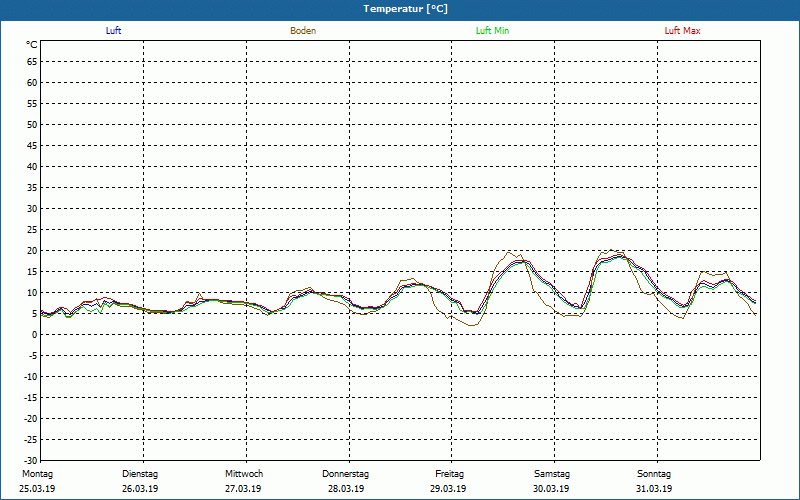Select the 55 y-axis value
The height and width of the screenshot is (500, 800).
32,104
